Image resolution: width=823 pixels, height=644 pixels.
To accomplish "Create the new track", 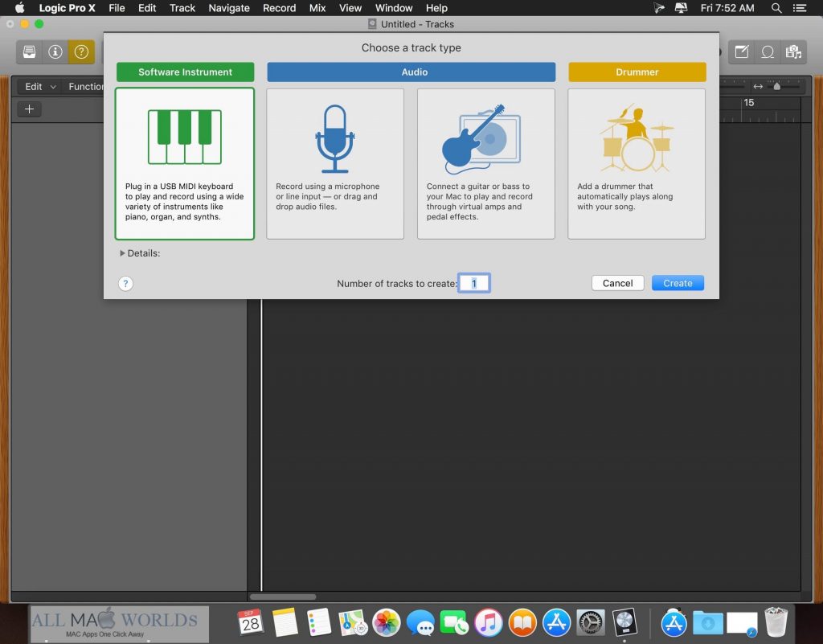I will click(678, 283).
